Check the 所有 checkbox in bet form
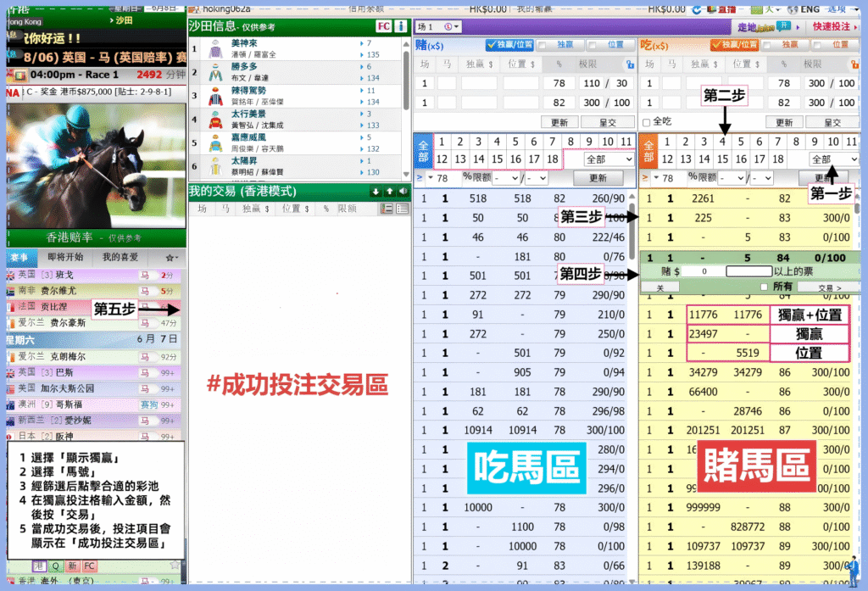This screenshot has height=591, width=868. click(x=764, y=287)
